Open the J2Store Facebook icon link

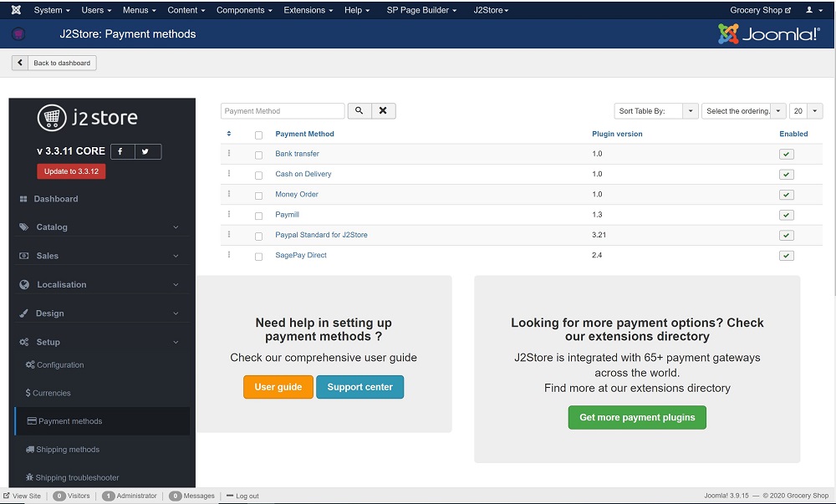pos(120,151)
